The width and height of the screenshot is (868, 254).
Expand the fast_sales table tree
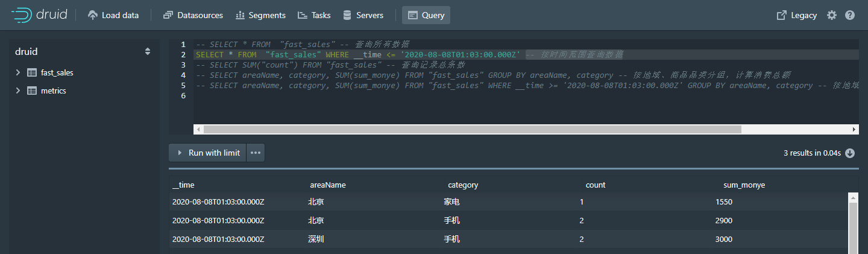point(18,72)
